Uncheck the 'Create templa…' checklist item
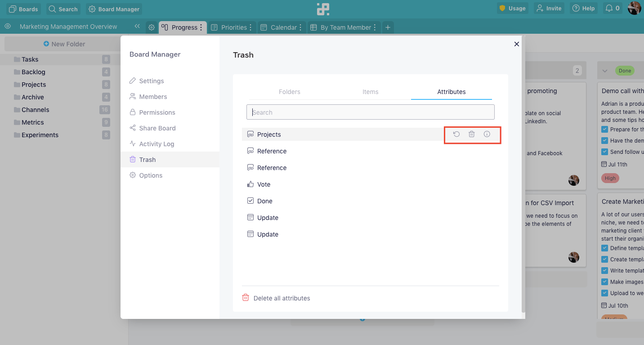The width and height of the screenshot is (644, 345). pos(605,260)
